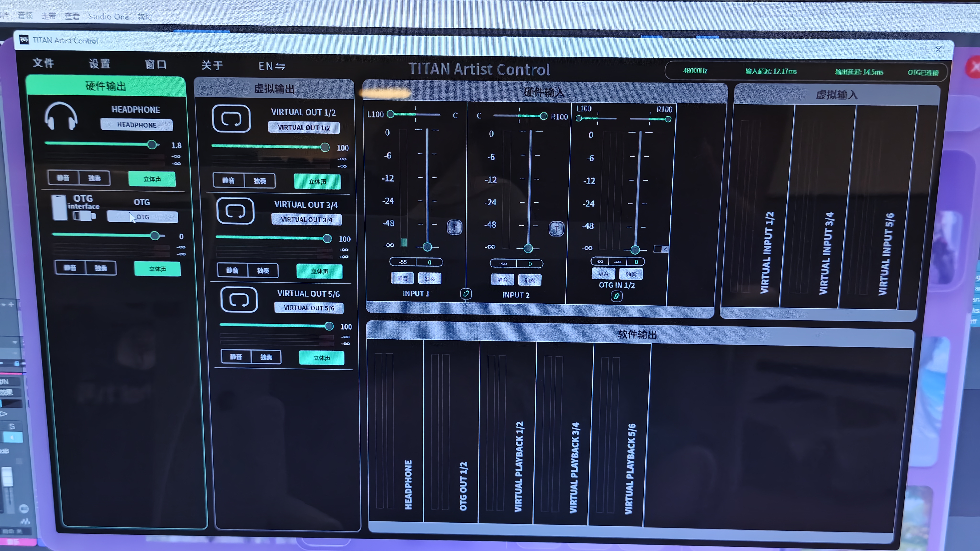The image size is (980, 551).
Task: Click the VIRTUAL OUT 1/2 volume slider handle
Action: (x=325, y=147)
